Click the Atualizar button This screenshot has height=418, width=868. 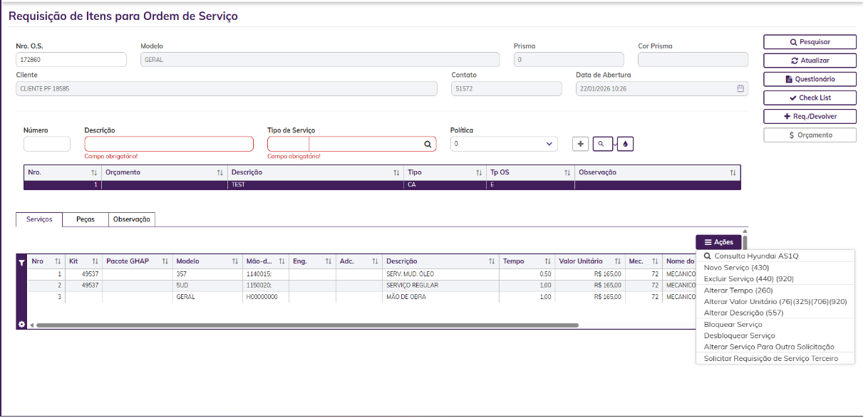(810, 61)
